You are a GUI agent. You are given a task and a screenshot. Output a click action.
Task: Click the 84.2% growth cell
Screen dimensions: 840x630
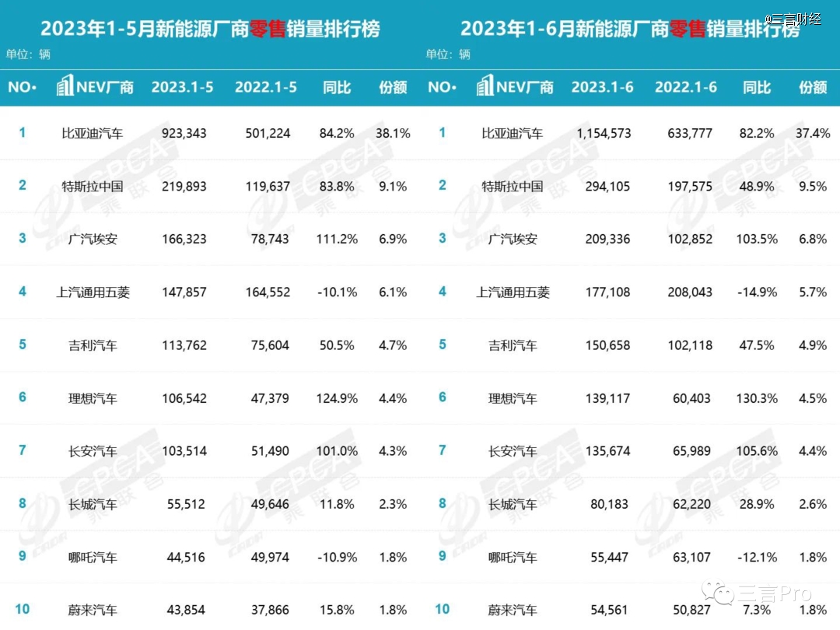(x=337, y=134)
